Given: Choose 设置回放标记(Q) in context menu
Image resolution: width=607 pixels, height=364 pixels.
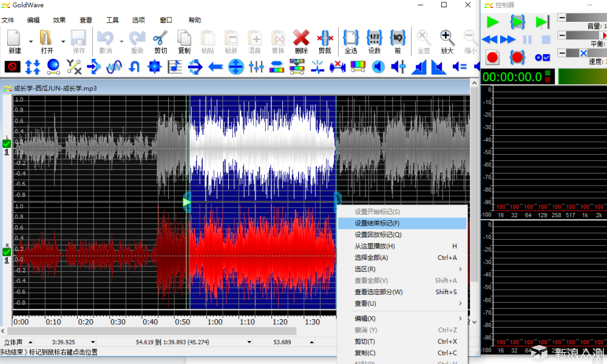Looking at the screenshot, I should coord(402,235).
